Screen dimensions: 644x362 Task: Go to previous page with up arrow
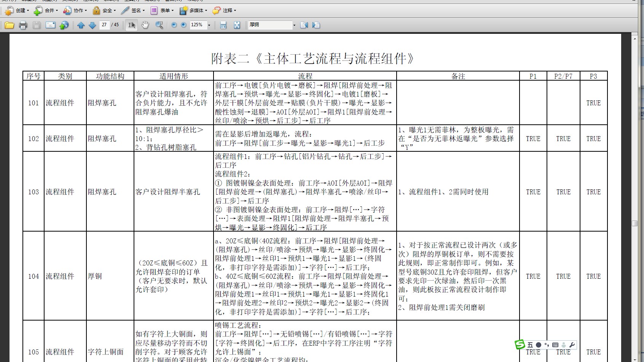(81, 25)
